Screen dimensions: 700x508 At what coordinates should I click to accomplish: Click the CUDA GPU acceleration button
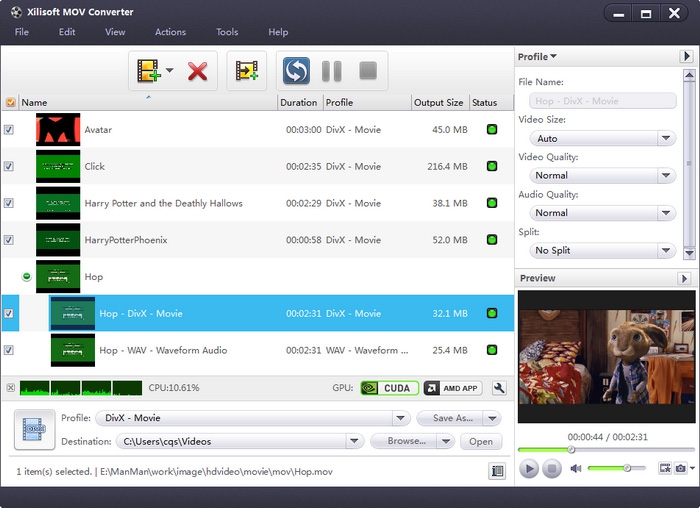tap(389, 388)
